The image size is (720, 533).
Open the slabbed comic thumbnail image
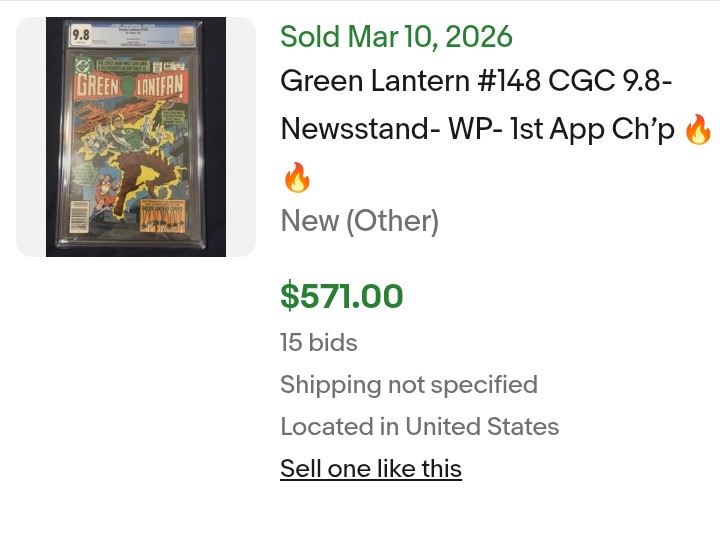click(x=136, y=137)
